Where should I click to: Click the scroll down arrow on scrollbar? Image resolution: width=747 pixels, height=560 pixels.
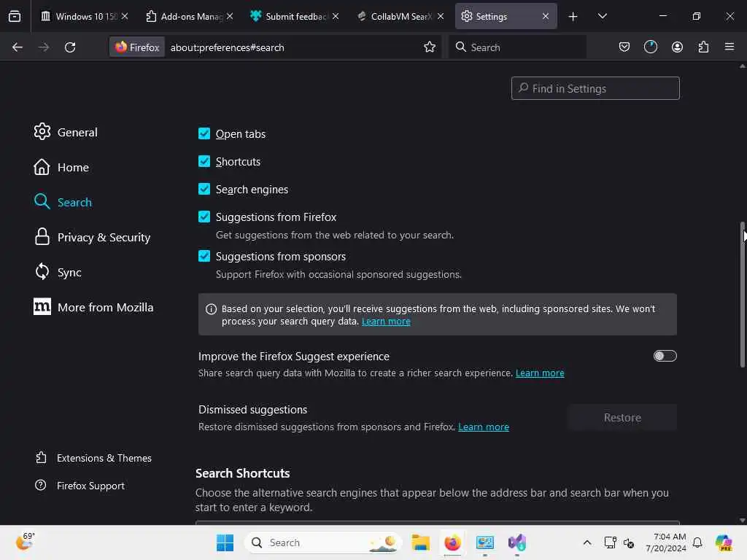742,521
